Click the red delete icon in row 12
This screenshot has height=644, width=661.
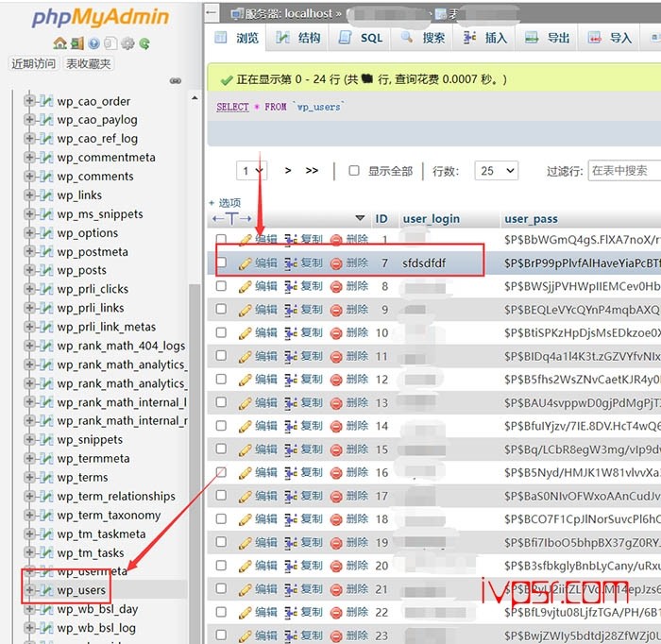[336, 381]
